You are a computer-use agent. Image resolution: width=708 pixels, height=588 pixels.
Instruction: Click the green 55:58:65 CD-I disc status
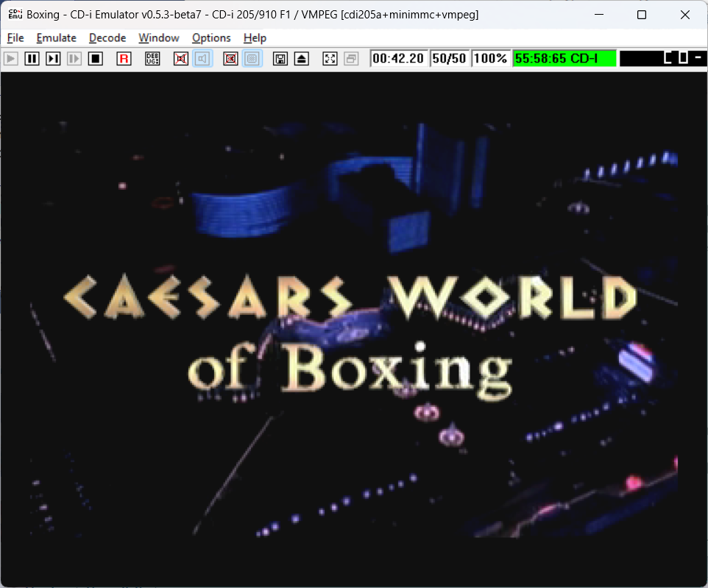click(564, 59)
